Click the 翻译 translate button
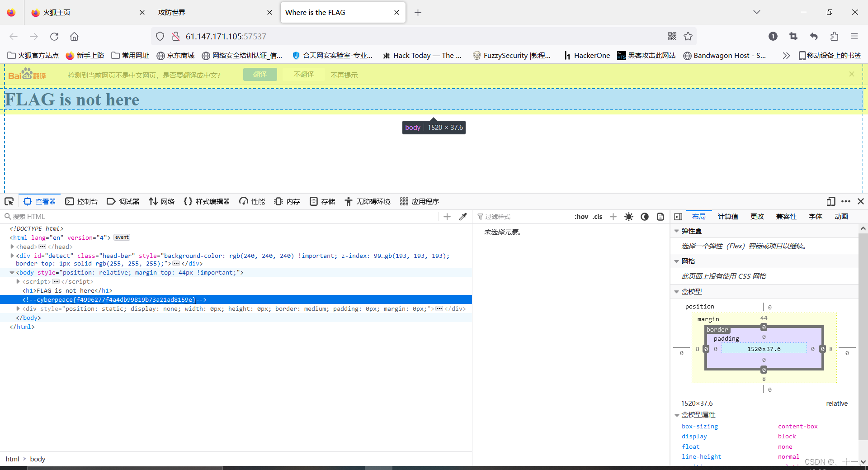 pos(260,75)
